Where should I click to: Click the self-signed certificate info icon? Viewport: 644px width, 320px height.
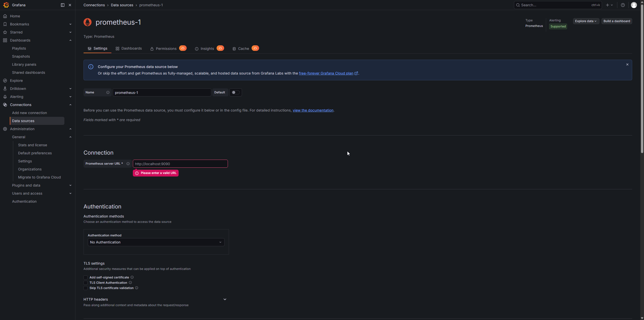132,277
